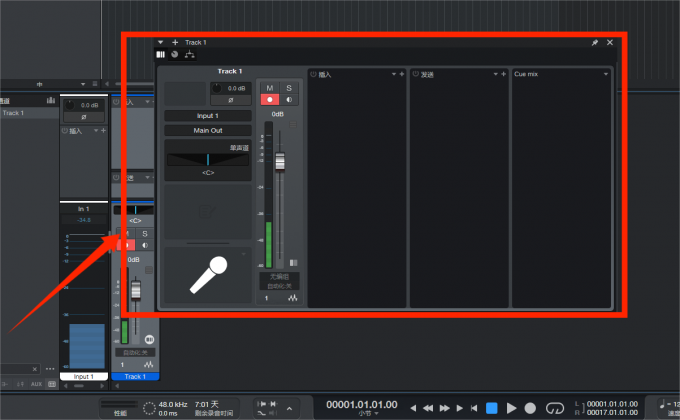Open sends dropdown arrow in popup panel
Viewport: 680px width, 420px height.
(496, 74)
